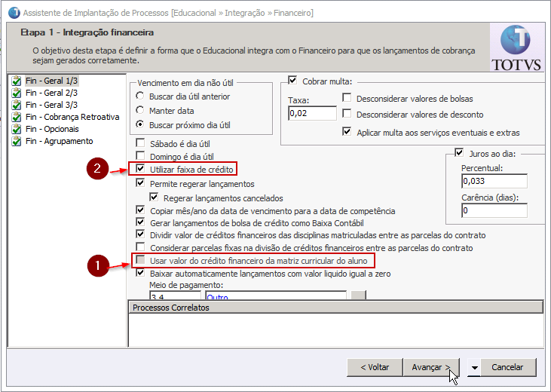
Task: Open the Meio de pagamento lookup button
Action: [359, 296]
